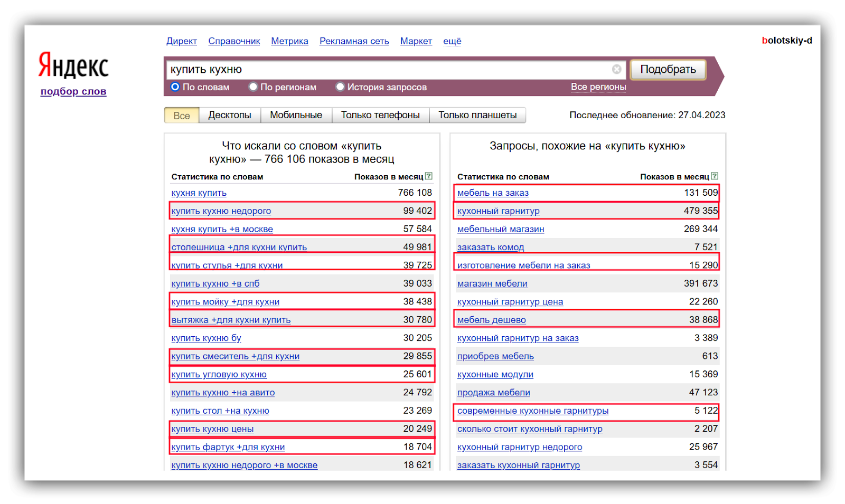Select 'Последнее обновление: 27.04.2023' text
The image size is (845, 504).
click(647, 115)
